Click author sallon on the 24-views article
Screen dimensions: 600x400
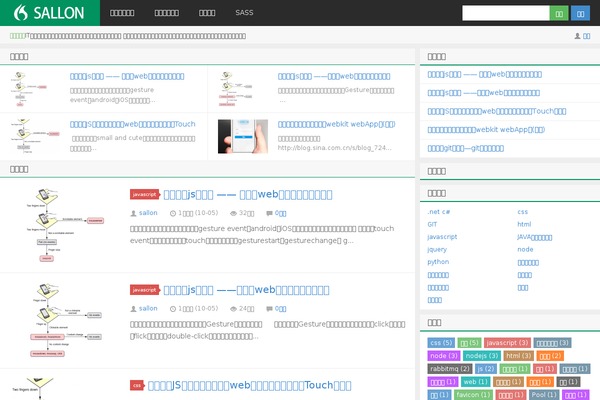[x=148, y=308]
